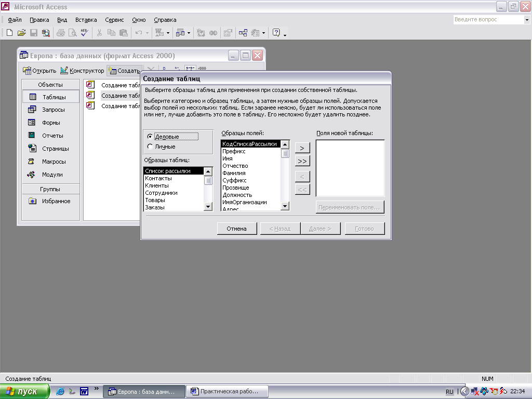Open the Справка menu

click(x=165, y=20)
